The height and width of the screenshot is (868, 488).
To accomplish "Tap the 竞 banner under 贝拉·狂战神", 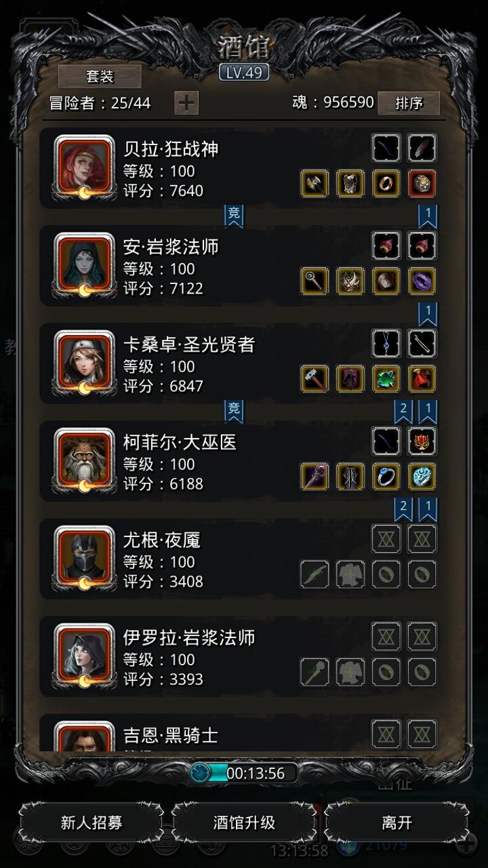I will 234,215.
